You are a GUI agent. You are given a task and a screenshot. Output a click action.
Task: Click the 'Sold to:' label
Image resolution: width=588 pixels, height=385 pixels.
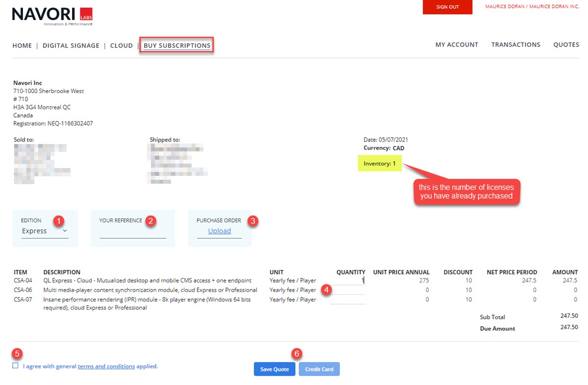click(x=24, y=140)
